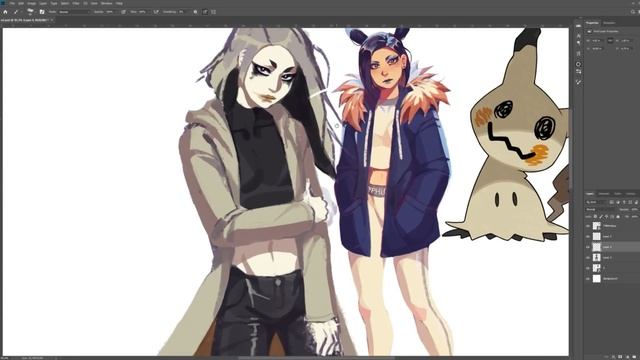The width and height of the screenshot is (640, 360).
Task: Switch to the tab beside Properties
Action: (609, 23)
